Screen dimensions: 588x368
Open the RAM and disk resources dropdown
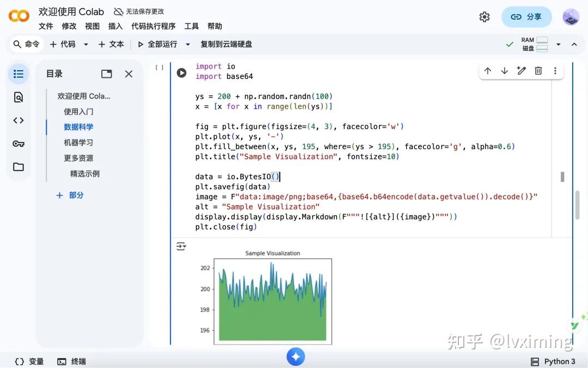click(x=559, y=44)
